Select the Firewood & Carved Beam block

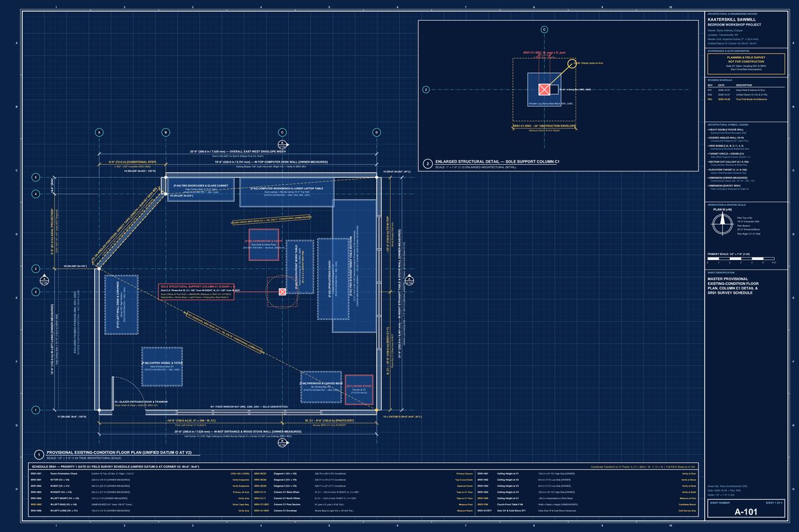coord(321,386)
